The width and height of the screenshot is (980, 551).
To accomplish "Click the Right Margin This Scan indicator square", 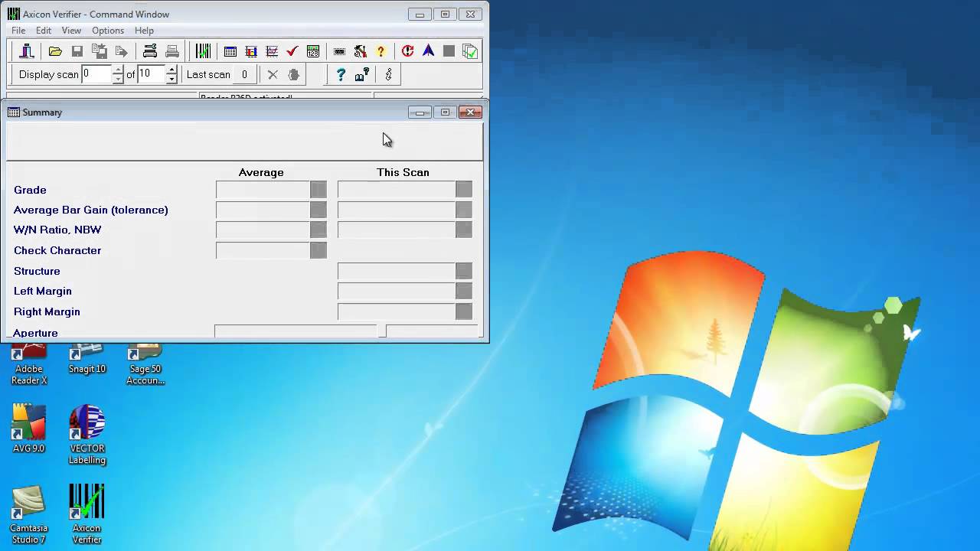I will pos(464,311).
